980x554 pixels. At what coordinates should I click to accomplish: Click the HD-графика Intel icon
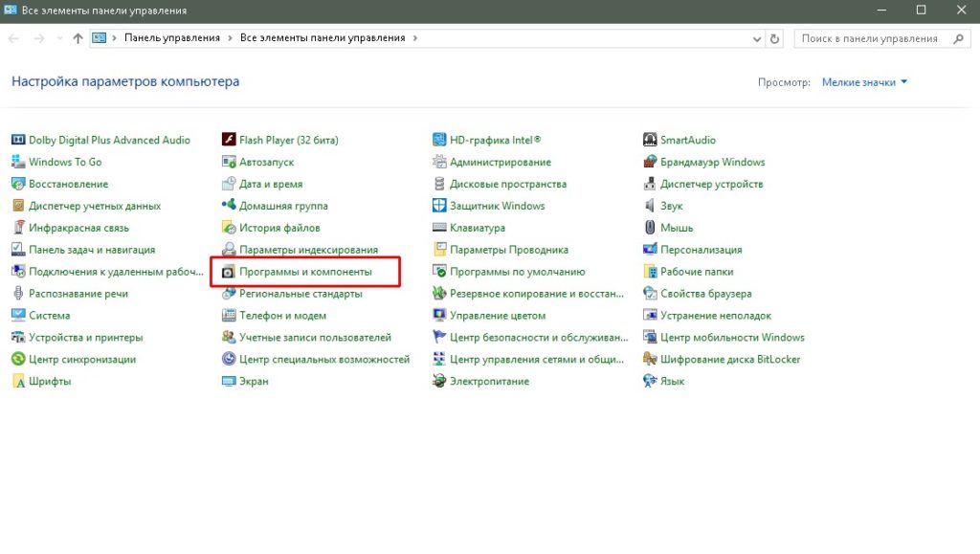click(439, 140)
